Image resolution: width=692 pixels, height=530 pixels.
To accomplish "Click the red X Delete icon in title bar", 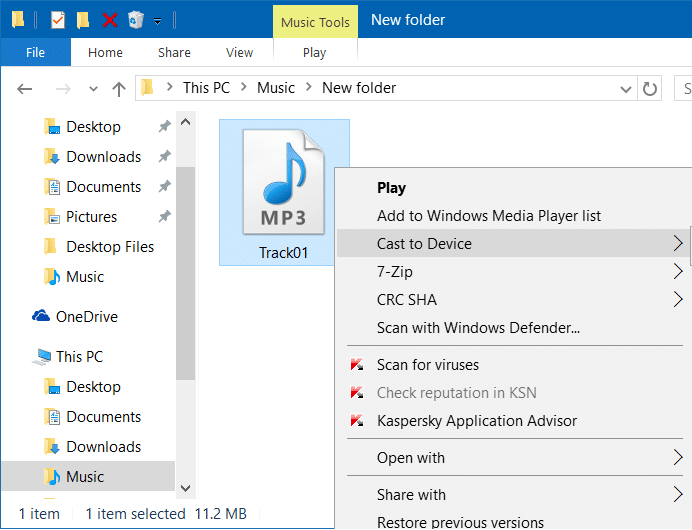I will coord(109,20).
